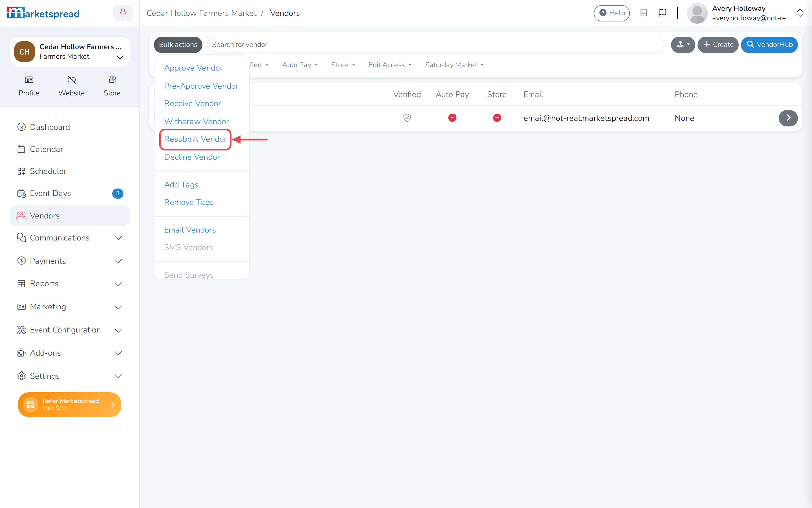Expand the Communications menu
The height and width of the screenshot is (508, 812).
pos(69,238)
